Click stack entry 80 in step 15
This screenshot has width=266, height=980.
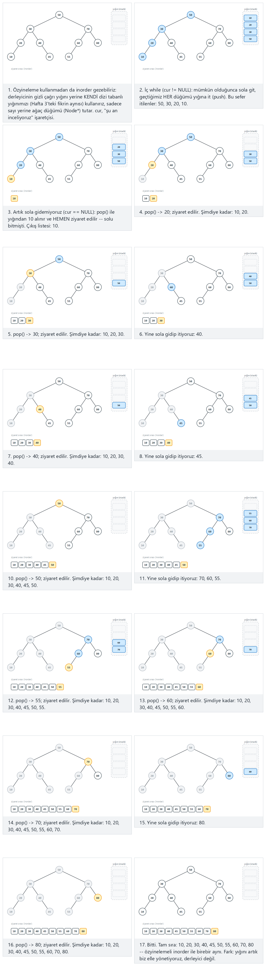pyautogui.click(x=250, y=772)
